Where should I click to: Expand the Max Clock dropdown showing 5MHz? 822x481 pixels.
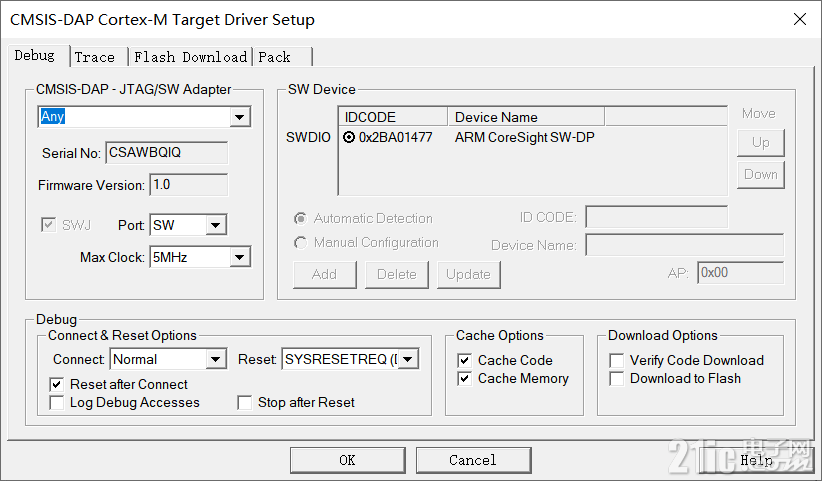[x=240, y=257]
